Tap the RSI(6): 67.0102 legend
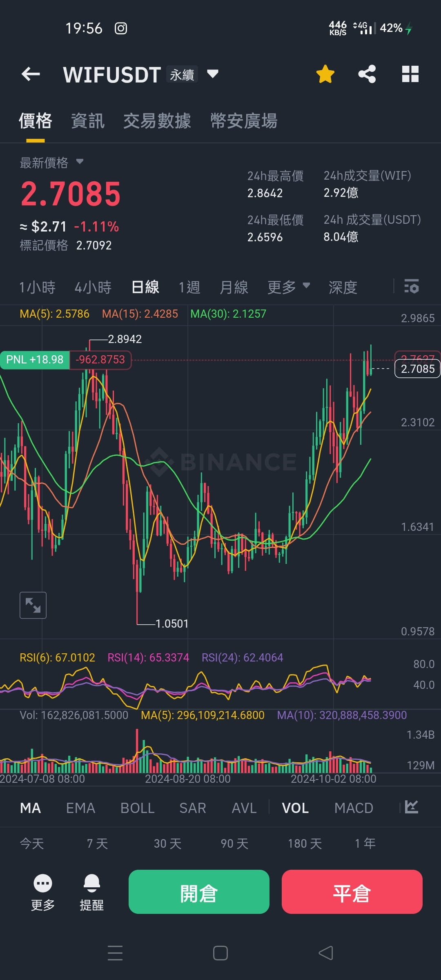441x980 pixels. [x=57, y=658]
